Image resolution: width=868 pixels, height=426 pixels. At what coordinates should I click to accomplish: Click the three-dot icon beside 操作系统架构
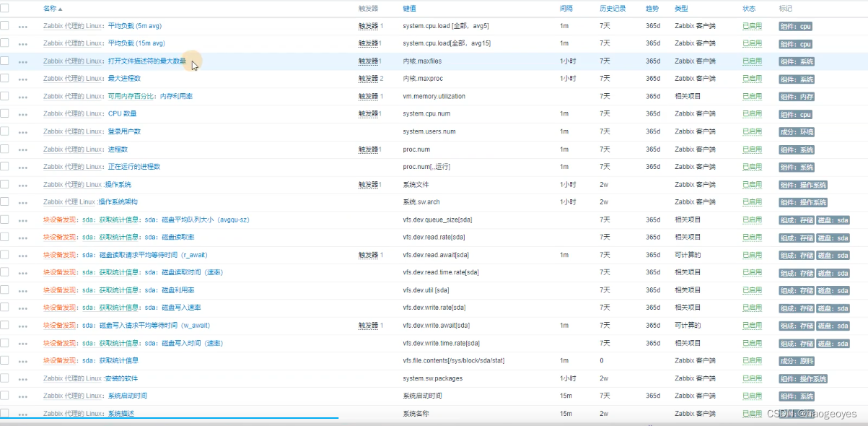23,203
